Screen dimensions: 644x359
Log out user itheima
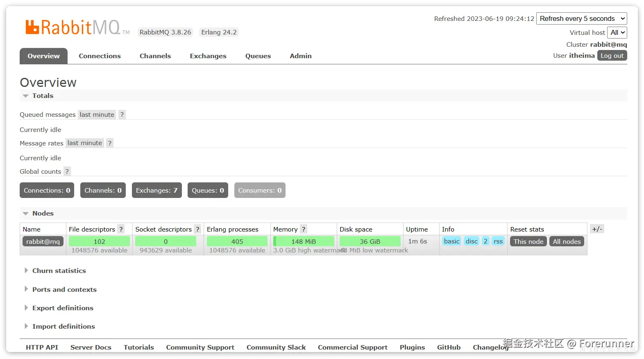[612, 56]
